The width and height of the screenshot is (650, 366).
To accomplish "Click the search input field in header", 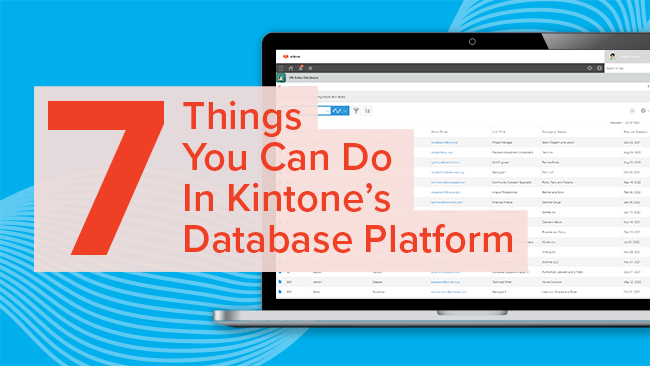I will [x=627, y=68].
